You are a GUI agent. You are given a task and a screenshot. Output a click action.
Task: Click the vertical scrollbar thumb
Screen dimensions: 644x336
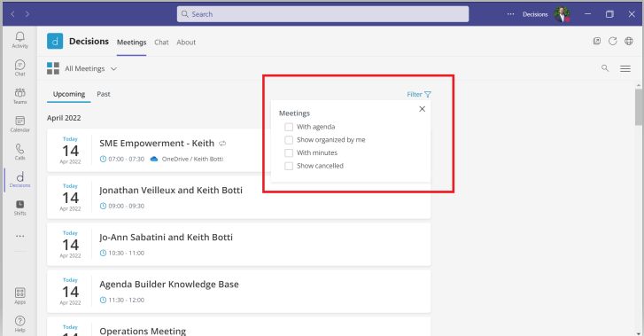click(639, 106)
